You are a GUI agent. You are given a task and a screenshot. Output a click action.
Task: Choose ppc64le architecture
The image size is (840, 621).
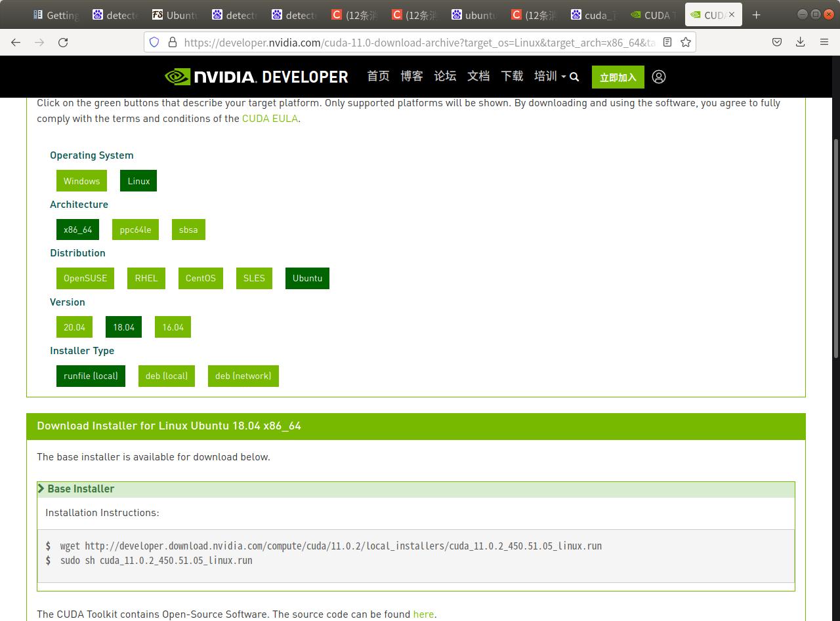(x=135, y=230)
